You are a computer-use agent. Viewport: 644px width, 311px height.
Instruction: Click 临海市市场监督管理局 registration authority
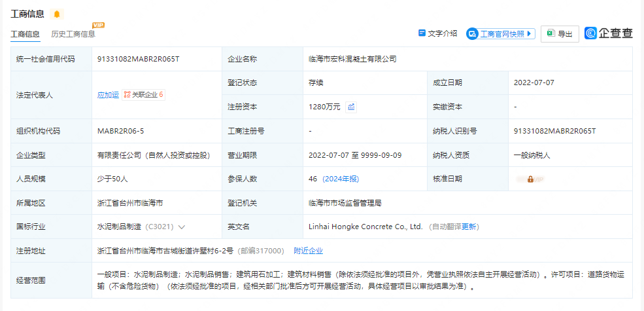(x=345, y=203)
